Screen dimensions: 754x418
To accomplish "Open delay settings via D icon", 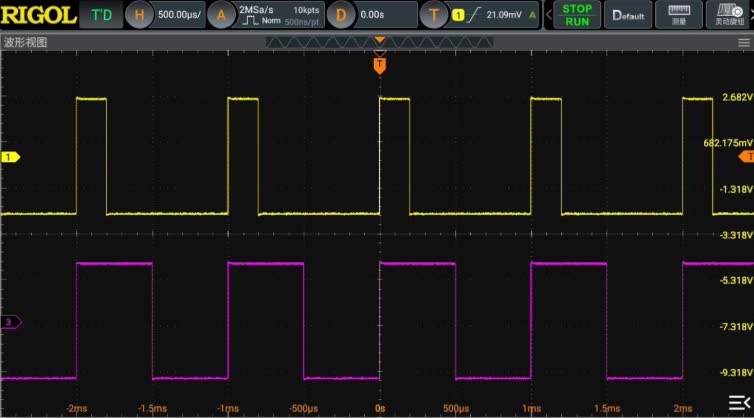I will [x=340, y=15].
